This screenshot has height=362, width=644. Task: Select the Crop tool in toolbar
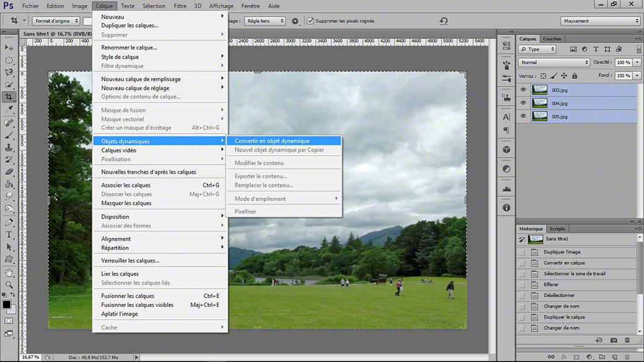9,97
